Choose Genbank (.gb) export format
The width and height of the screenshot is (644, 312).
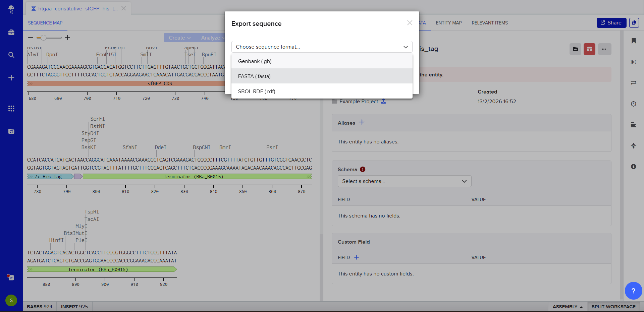255,61
